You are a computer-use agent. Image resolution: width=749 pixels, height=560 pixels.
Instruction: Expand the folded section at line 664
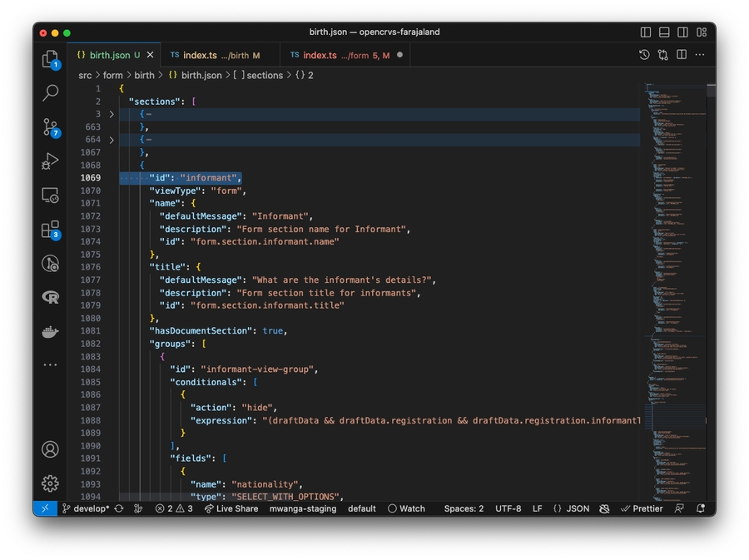(112, 140)
